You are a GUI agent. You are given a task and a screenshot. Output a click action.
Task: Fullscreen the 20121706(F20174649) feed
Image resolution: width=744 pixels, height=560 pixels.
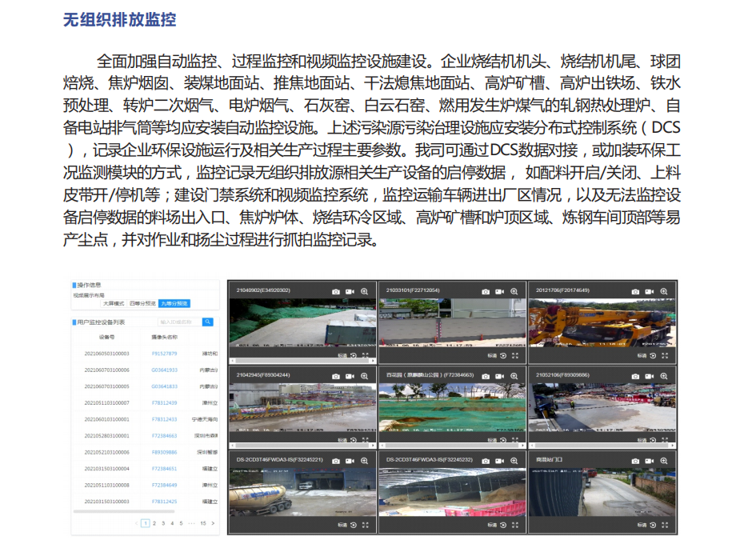[665, 355]
